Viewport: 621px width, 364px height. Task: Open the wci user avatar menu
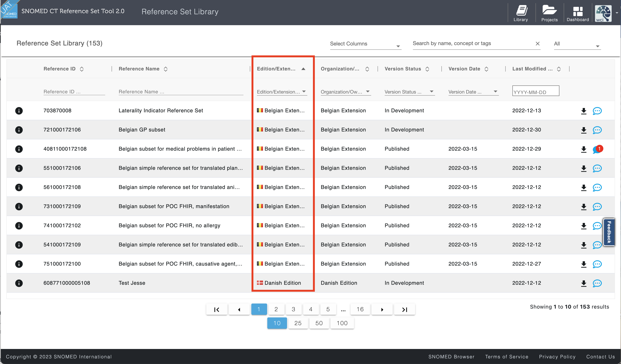coord(603,13)
